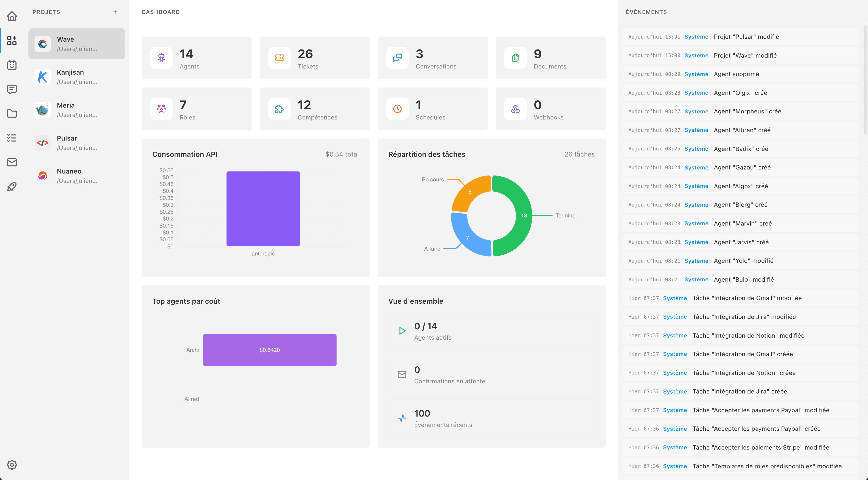Select the Kanjisan project
Image resolution: width=868 pixels, height=480 pixels.
click(x=77, y=77)
